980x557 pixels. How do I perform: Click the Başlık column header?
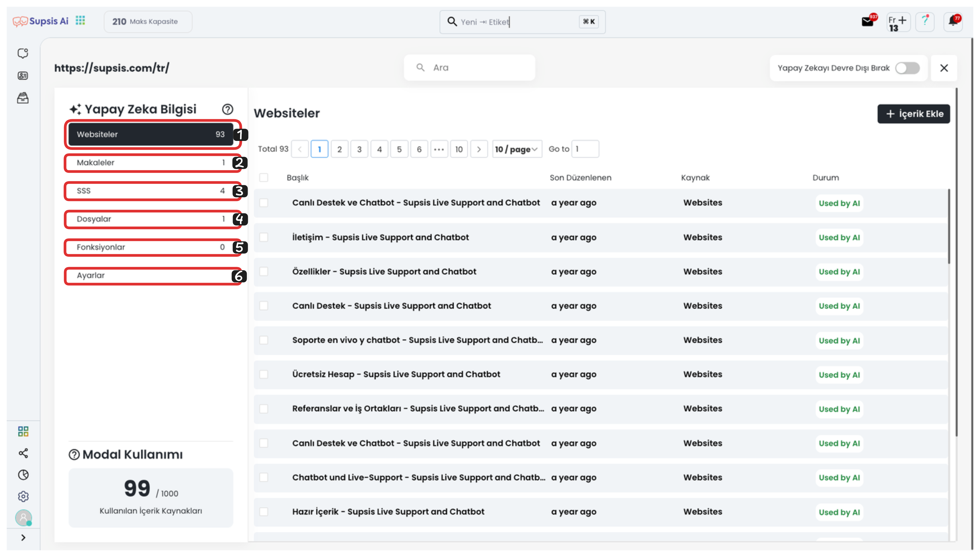coord(298,178)
